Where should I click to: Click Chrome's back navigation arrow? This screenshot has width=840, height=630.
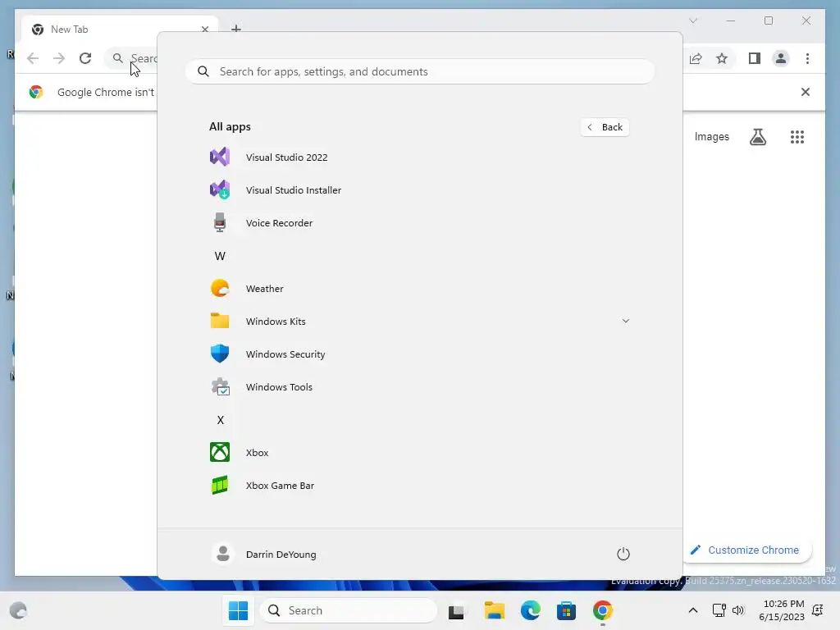[33, 58]
